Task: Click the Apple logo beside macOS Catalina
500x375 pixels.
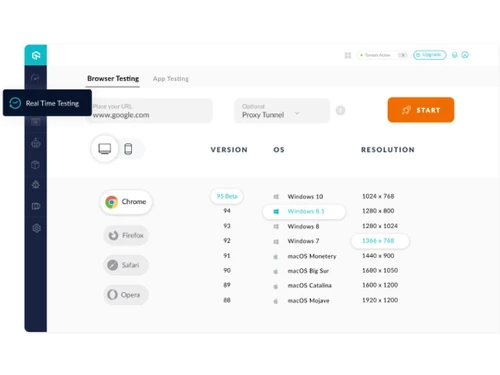Action: (x=276, y=286)
